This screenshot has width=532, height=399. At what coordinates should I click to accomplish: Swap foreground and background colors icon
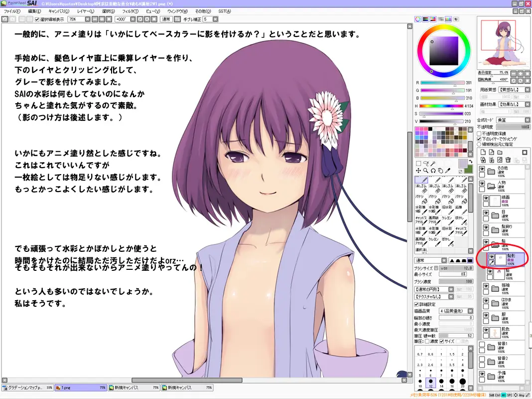coord(471,162)
